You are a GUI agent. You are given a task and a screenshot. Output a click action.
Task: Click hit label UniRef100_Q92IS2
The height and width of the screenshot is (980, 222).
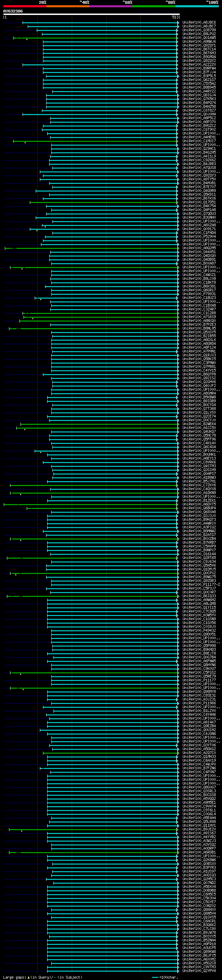pyautogui.click(x=199, y=378)
